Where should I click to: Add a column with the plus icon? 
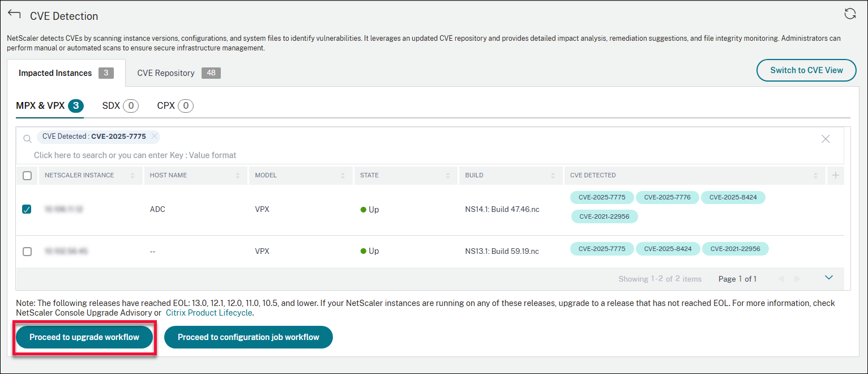[x=835, y=176]
